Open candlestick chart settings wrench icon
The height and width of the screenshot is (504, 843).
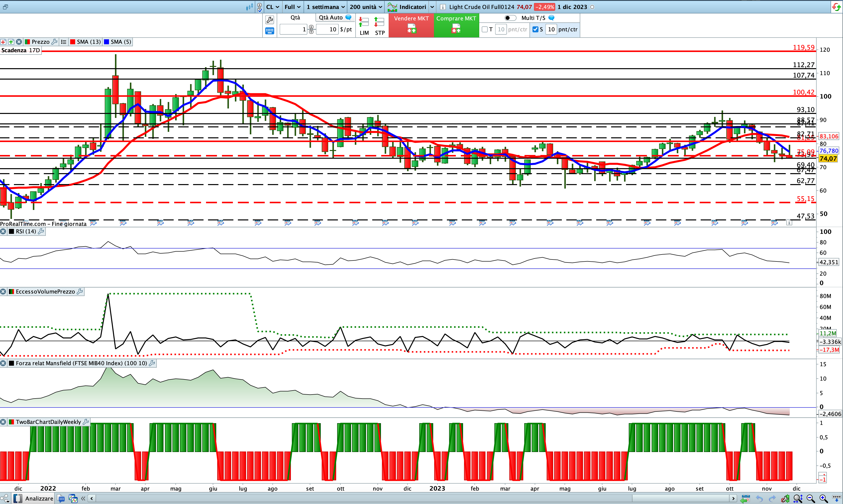click(x=785, y=499)
